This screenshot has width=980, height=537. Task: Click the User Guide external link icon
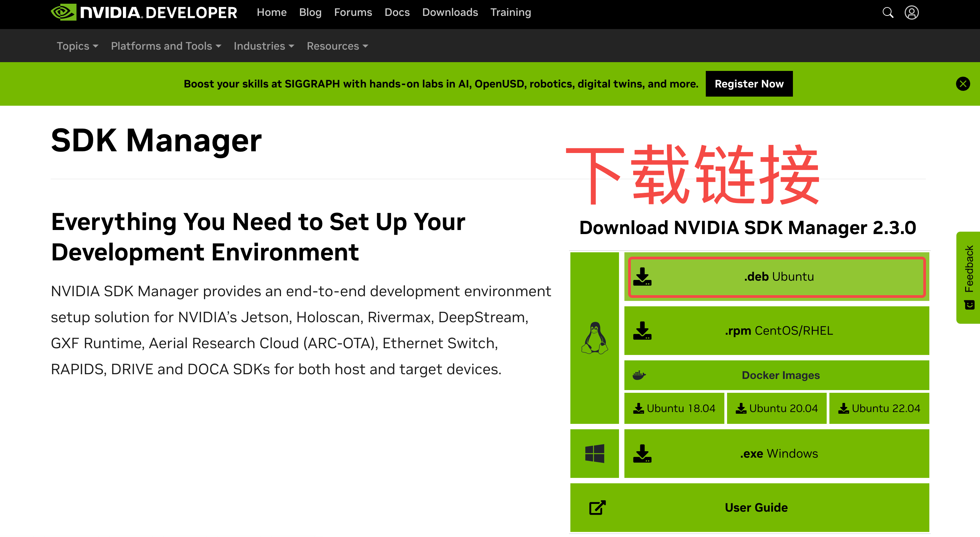[x=597, y=508]
